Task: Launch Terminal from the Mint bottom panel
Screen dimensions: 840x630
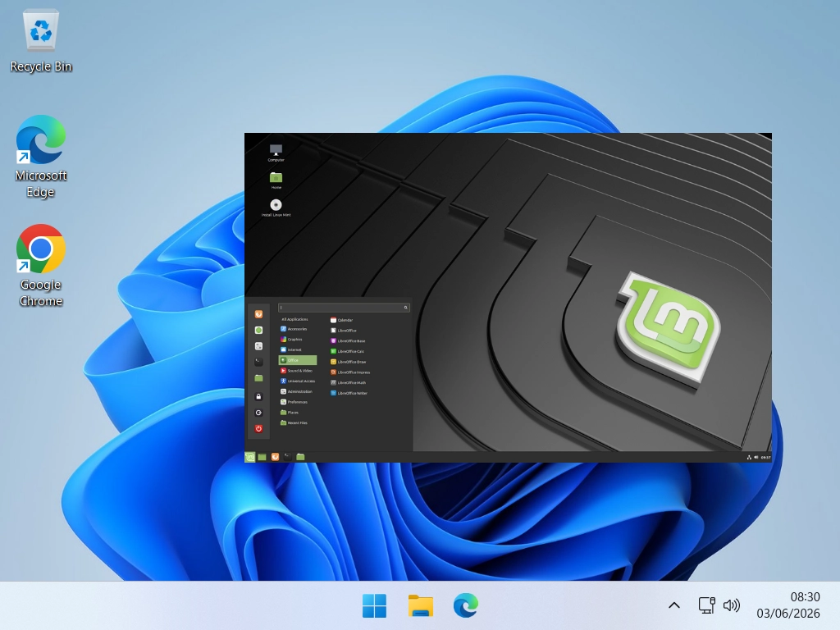Action: (x=288, y=457)
